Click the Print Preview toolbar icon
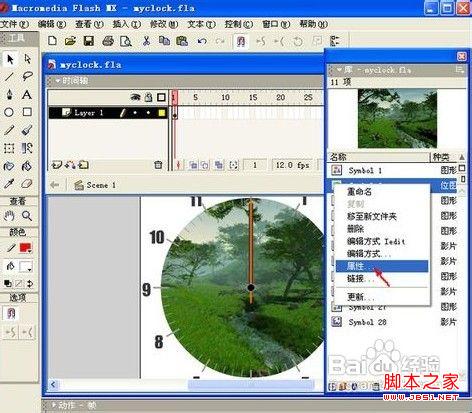Image resolution: width=472 pixels, height=413 pixels. pyautogui.click(x=126, y=41)
